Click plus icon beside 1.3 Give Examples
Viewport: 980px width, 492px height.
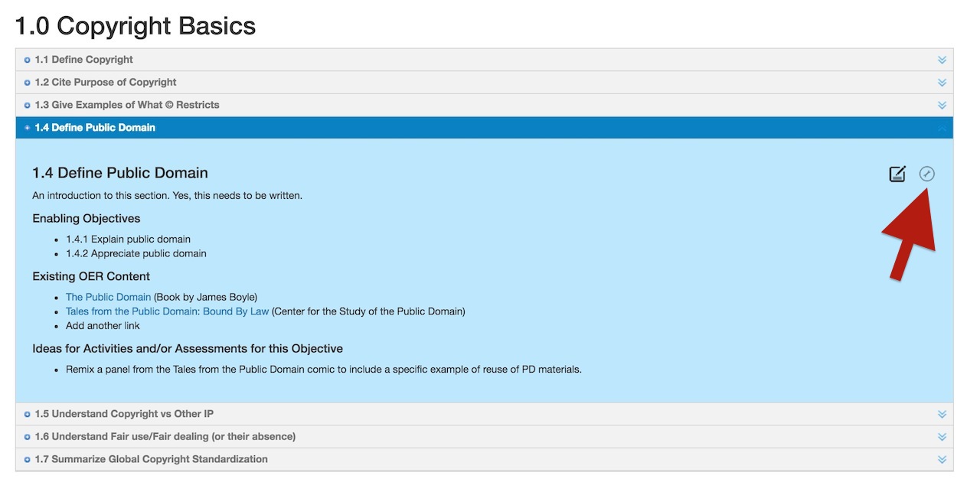click(28, 106)
